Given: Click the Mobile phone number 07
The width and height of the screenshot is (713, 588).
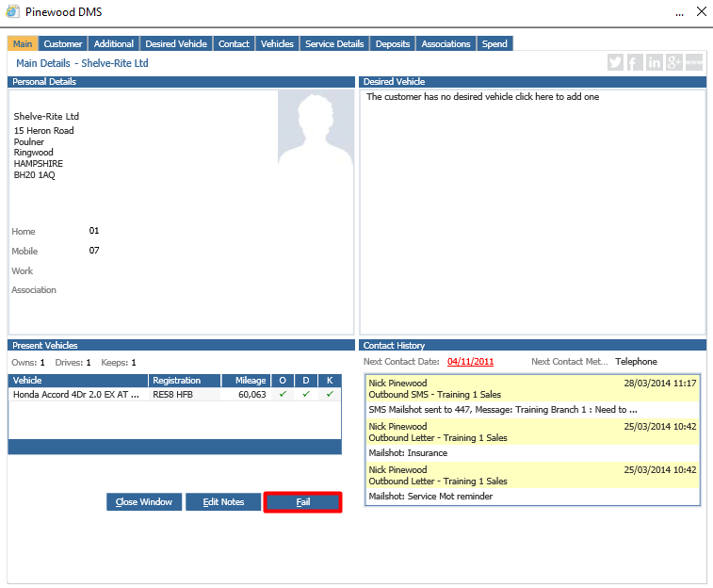Looking at the screenshot, I should click(x=94, y=250).
